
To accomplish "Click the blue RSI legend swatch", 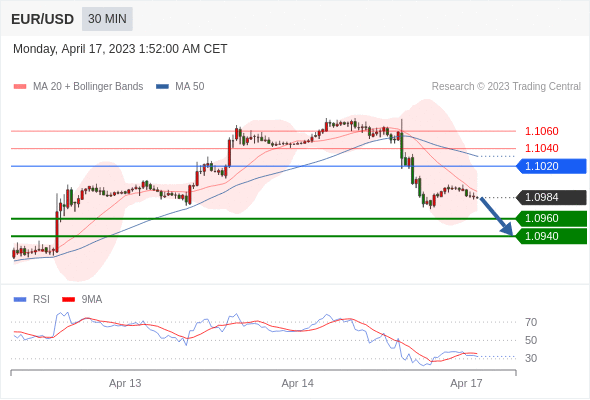I will pos(20,300).
